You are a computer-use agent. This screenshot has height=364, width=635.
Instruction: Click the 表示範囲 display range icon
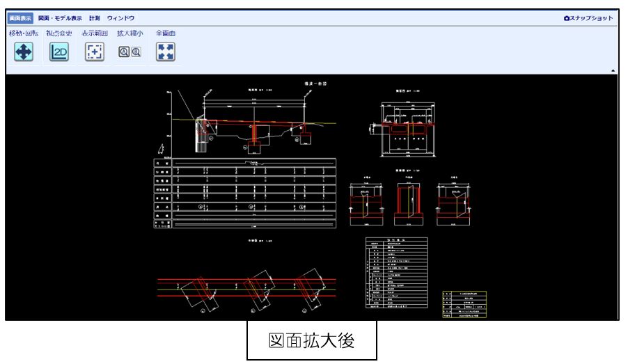(x=95, y=52)
